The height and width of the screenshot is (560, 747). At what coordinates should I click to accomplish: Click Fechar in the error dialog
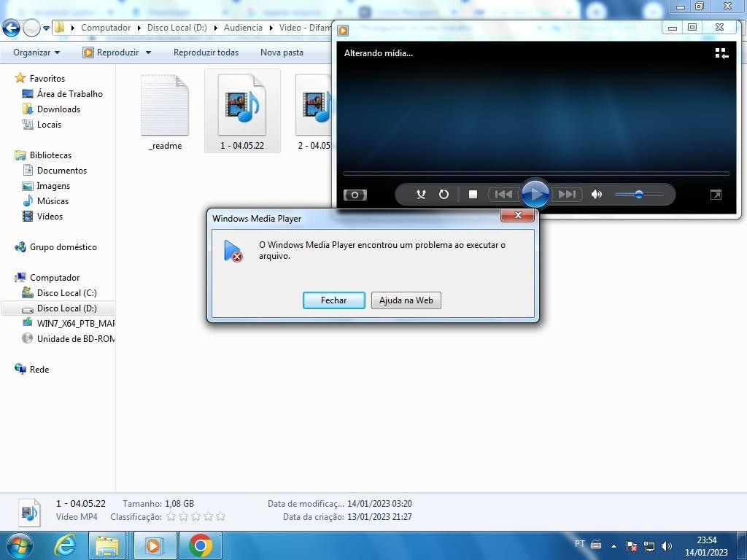coord(333,300)
